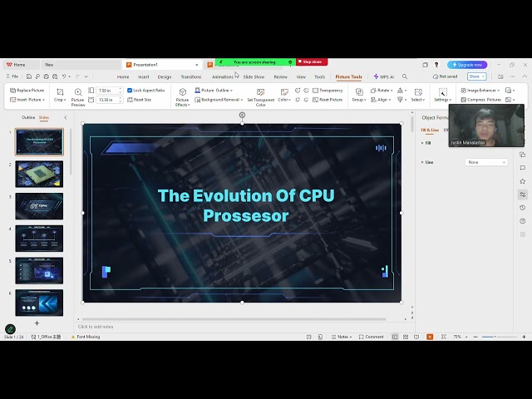Click the Upgrade now button
Image resolution: width=532 pixels, height=399 pixels.
click(x=467, y=64)
